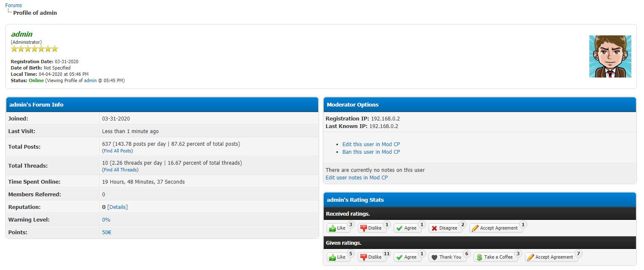Click Less than 1 minute ago text

pos(130,131)
